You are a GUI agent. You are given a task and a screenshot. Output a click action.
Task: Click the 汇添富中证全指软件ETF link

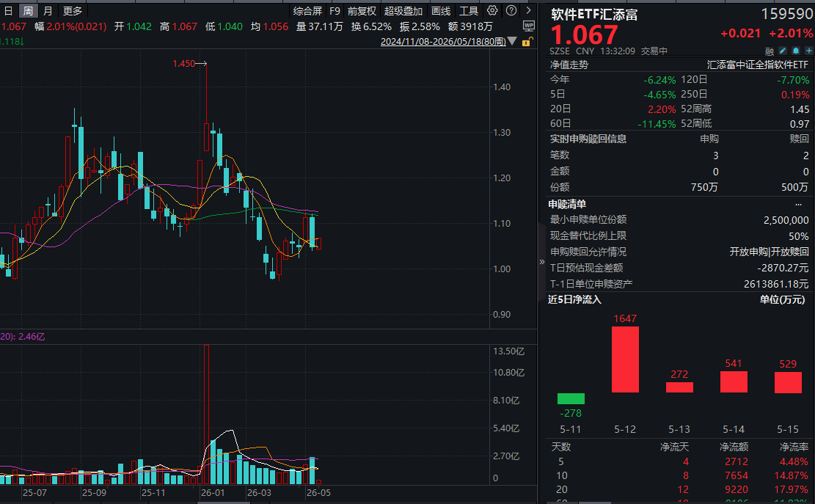coord(757,65)
